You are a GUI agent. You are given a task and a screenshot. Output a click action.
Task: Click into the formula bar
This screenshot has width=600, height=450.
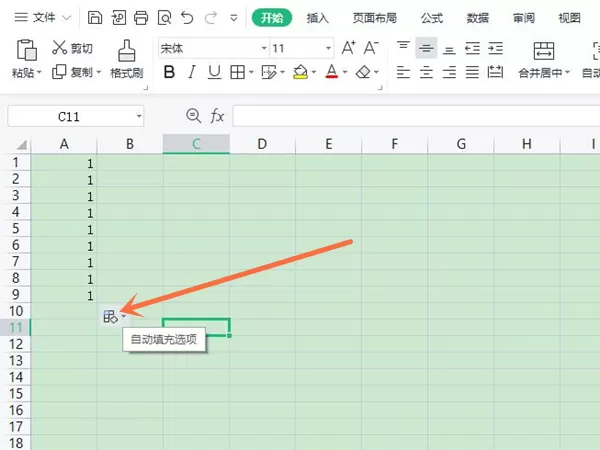(x=416, y=116)
